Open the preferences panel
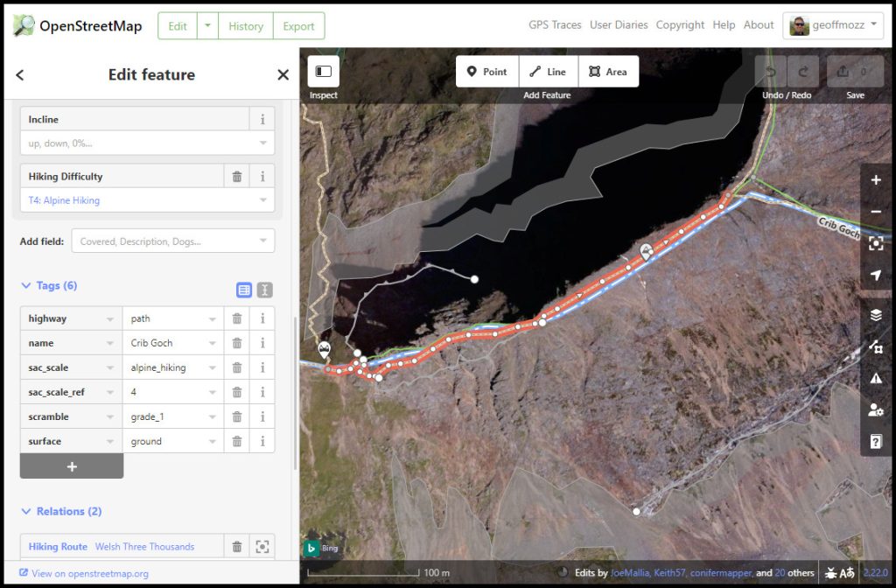Viewport: 896px width, 588px height. (x=876, y=409)
